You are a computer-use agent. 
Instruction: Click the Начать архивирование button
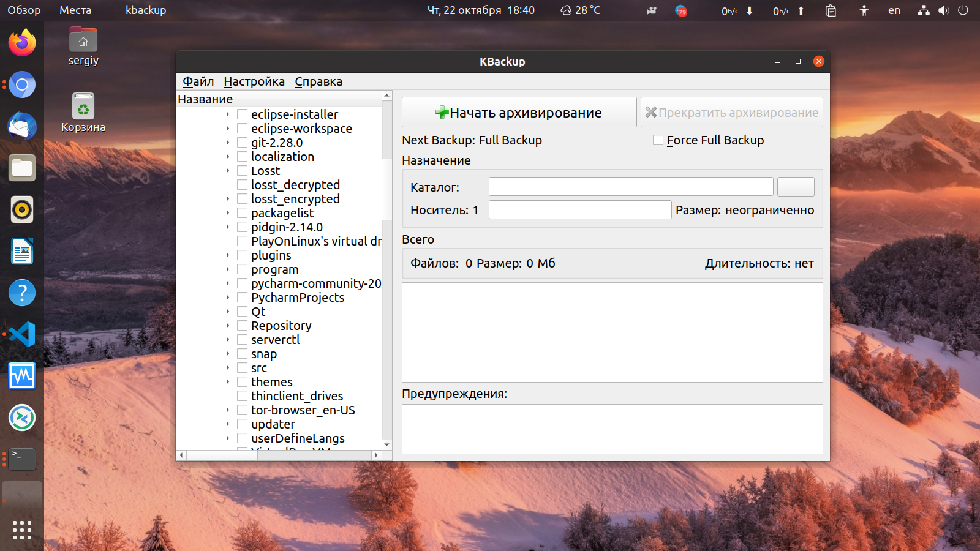519,113
